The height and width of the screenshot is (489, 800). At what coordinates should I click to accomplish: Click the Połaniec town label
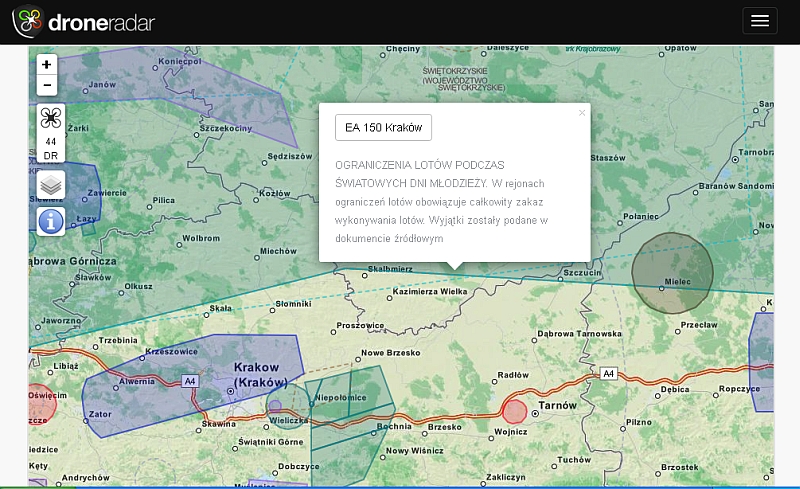(641, 216)
